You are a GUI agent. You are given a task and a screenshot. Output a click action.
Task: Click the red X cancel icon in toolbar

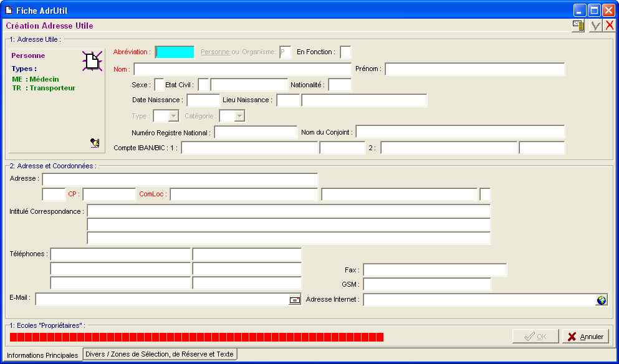(610, 26)
